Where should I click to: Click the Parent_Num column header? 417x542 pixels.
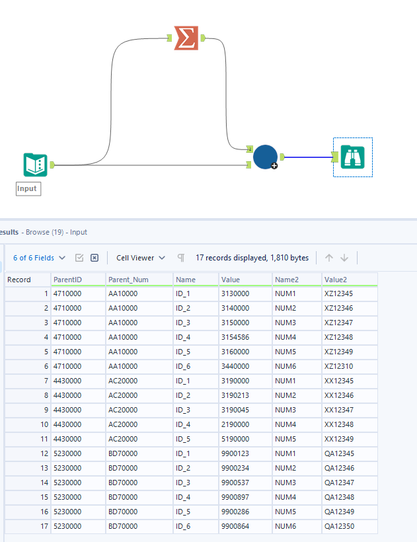click(x=139, y=280)
